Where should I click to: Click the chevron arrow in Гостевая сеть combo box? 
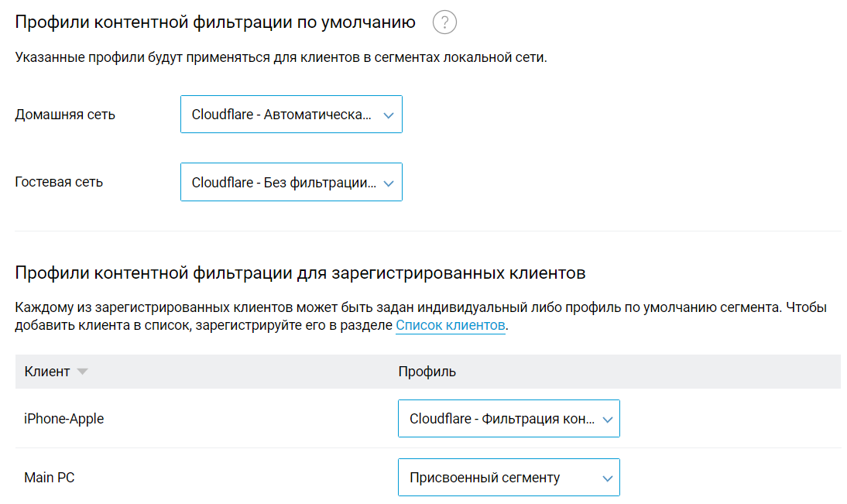tap(389, 183)
